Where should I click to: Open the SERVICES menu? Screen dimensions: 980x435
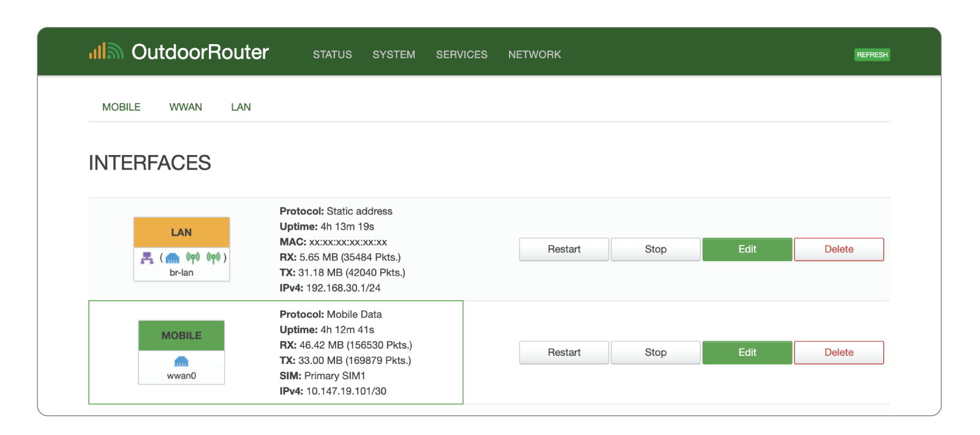[462, 55]
